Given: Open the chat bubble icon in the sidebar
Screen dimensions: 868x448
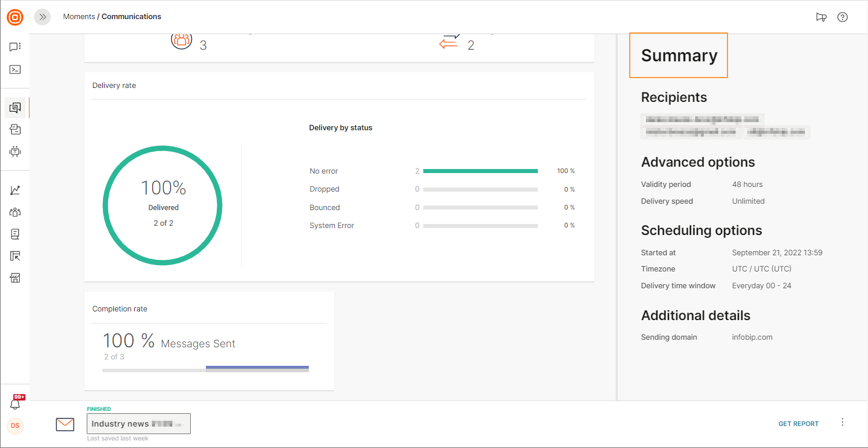Looking at the screenshot, I should coord(15,47).
